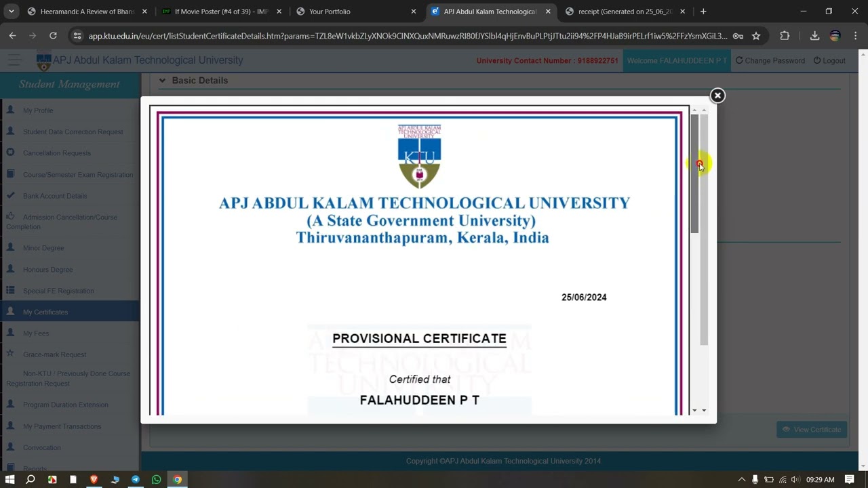Go forward in browser history
This screenshot has width=868, height=488.
pyautogui.click(x=33, y=36)
